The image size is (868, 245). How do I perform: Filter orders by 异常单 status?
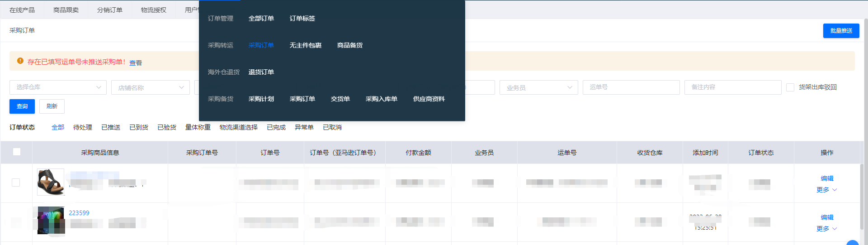click(304, 127)
